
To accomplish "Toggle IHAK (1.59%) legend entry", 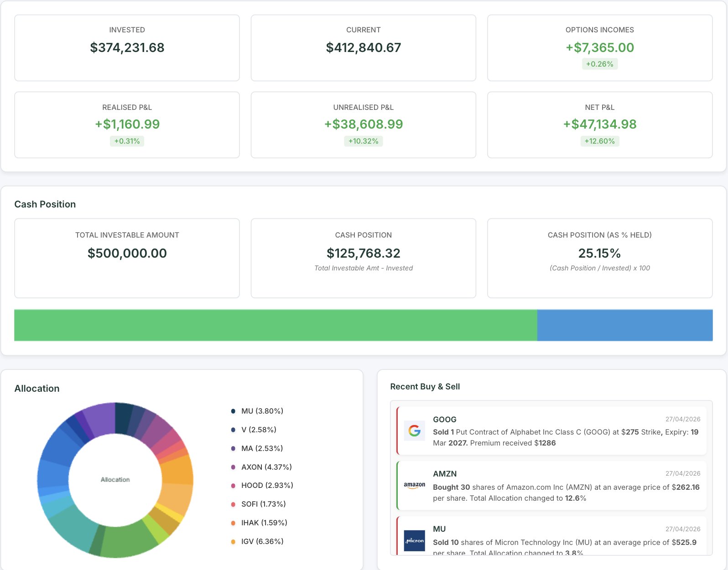I will (259, 523).
